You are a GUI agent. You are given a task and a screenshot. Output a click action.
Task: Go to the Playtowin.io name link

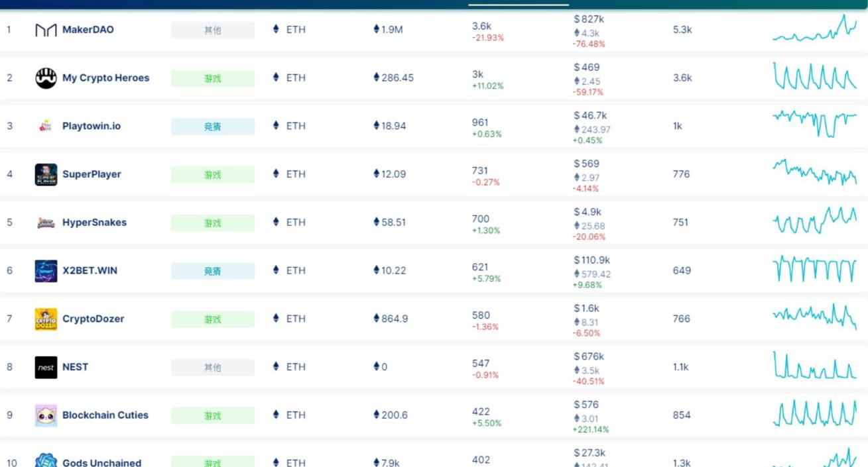(x=92, y=126)
